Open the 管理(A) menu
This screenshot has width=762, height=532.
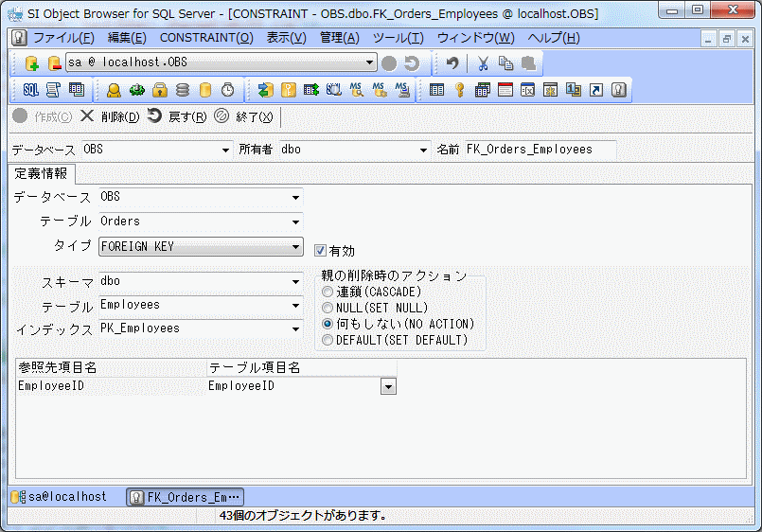point(339,38)
